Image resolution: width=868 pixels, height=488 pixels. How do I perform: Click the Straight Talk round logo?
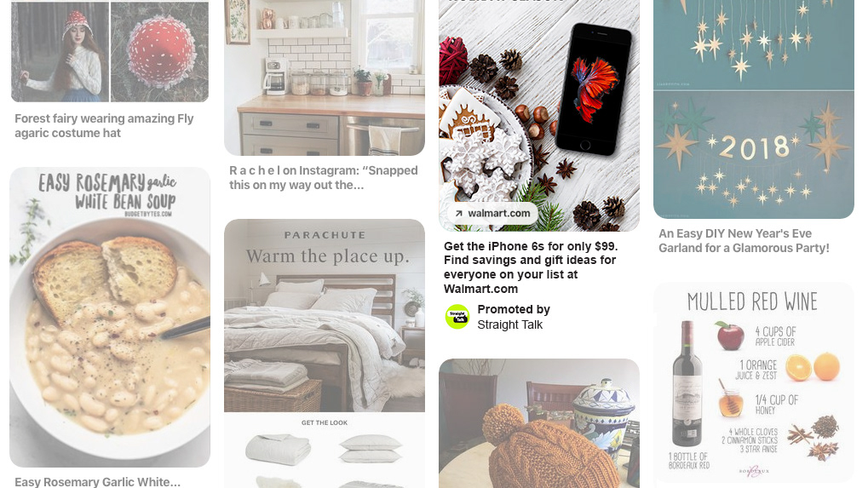coord(457,317)
